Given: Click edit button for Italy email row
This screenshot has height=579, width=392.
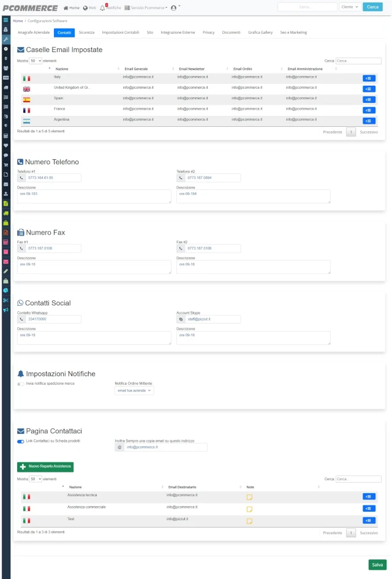Looking at the screenshot, I should tap(369, 78).
